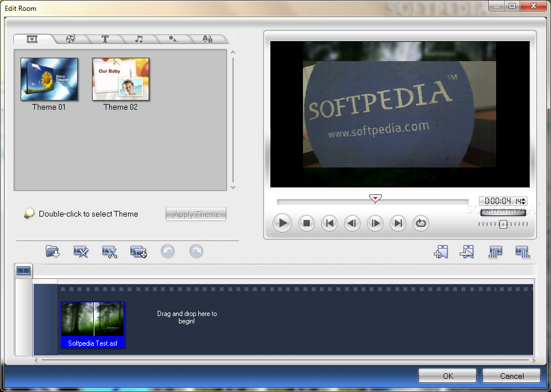Decrease timecode with the down stepper arrow

click(x=524, y=203)
